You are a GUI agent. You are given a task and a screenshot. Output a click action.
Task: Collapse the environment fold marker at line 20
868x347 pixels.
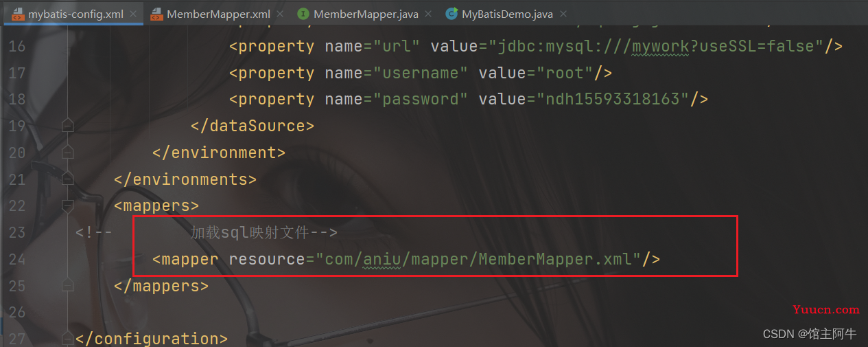(x=67, y=153)
